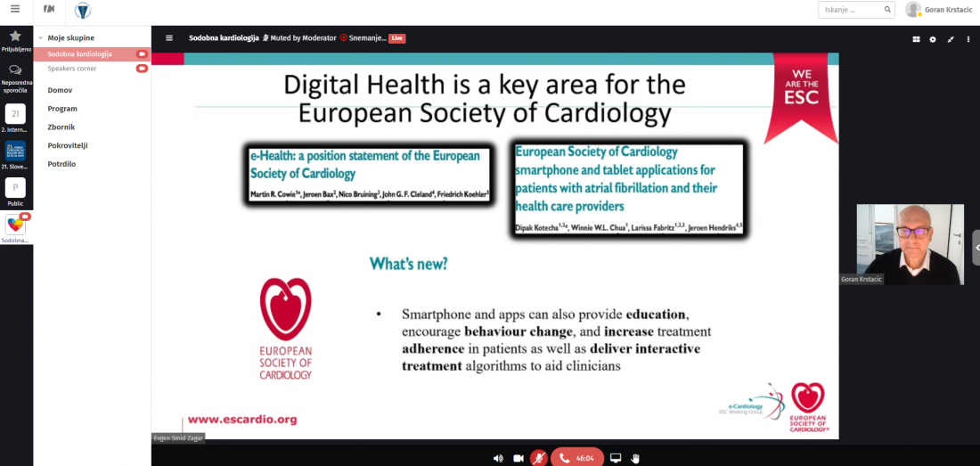The height and width of the screenshot is (466, 980).
Task: Adjust speaker volume with the loudspeaker icon
Action: [x=498, y=458]
